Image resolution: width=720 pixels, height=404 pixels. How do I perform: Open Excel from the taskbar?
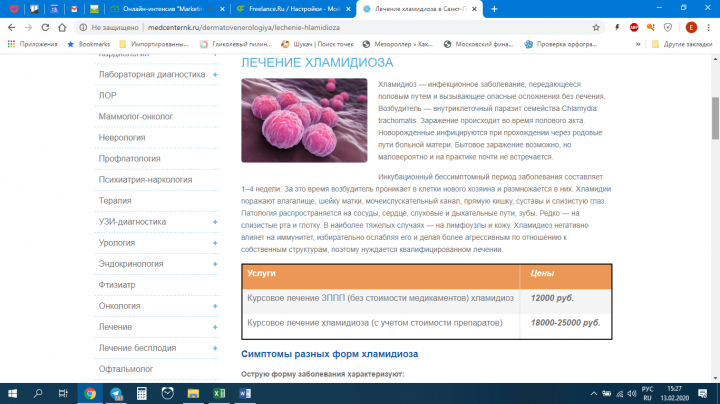coord(219,393)
